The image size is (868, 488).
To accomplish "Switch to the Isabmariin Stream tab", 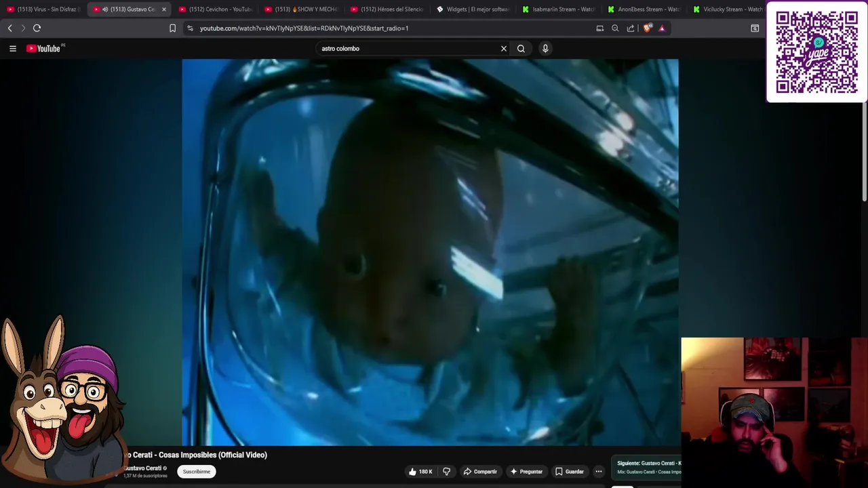I will click(x=559, y=9).
